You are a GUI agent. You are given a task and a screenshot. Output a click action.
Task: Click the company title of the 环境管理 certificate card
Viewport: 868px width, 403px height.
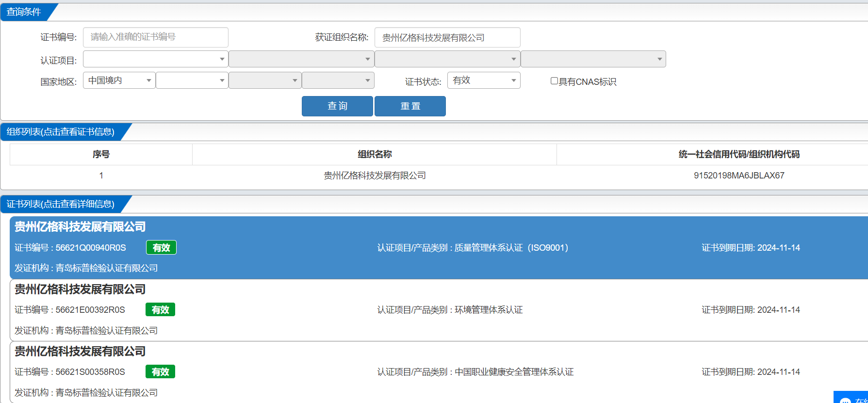[80, 290]
